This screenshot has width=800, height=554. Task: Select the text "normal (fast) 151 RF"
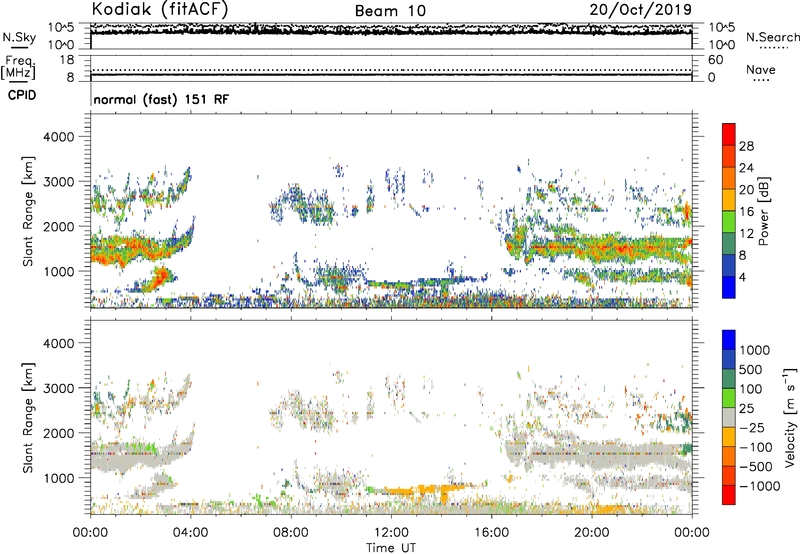[161, 99]
